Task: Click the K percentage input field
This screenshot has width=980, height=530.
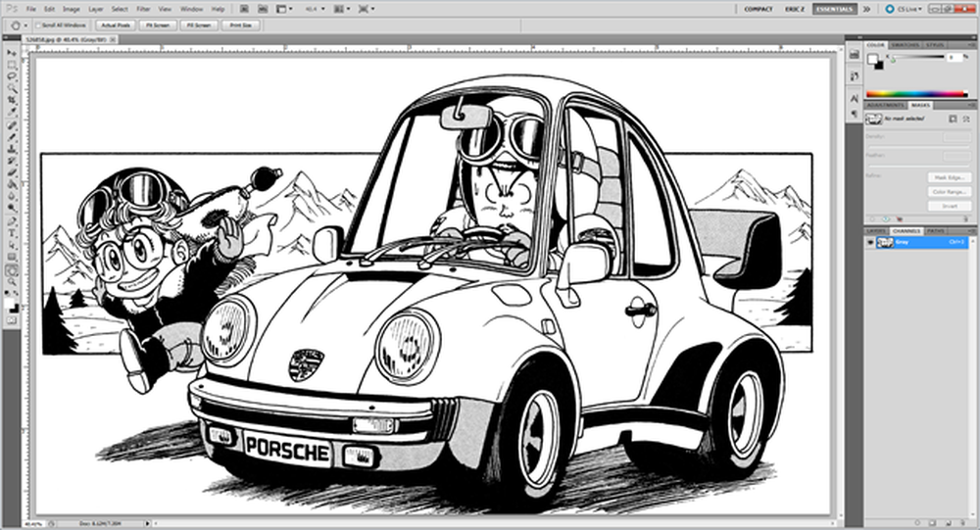Action: pyautogui.click(x=955, y=57)
